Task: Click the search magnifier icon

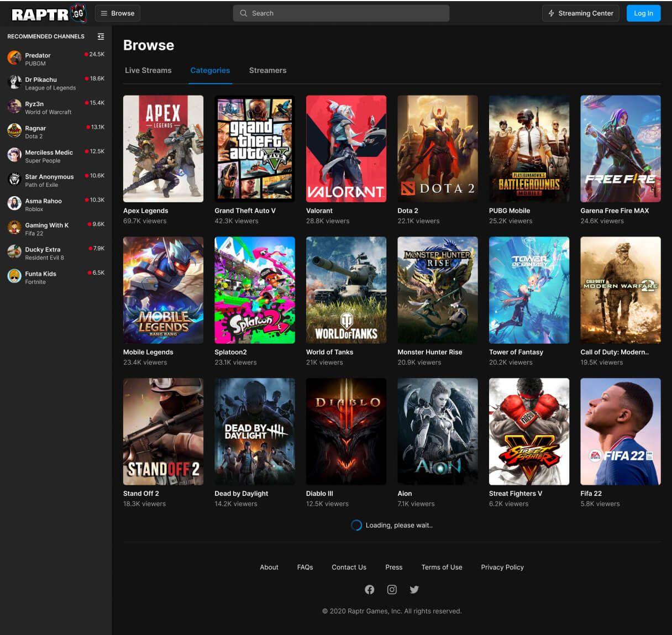Action: click(243, 13)
